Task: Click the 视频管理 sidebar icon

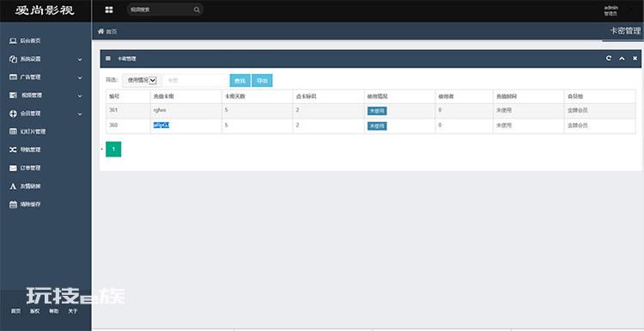Action: coord(13,95)
